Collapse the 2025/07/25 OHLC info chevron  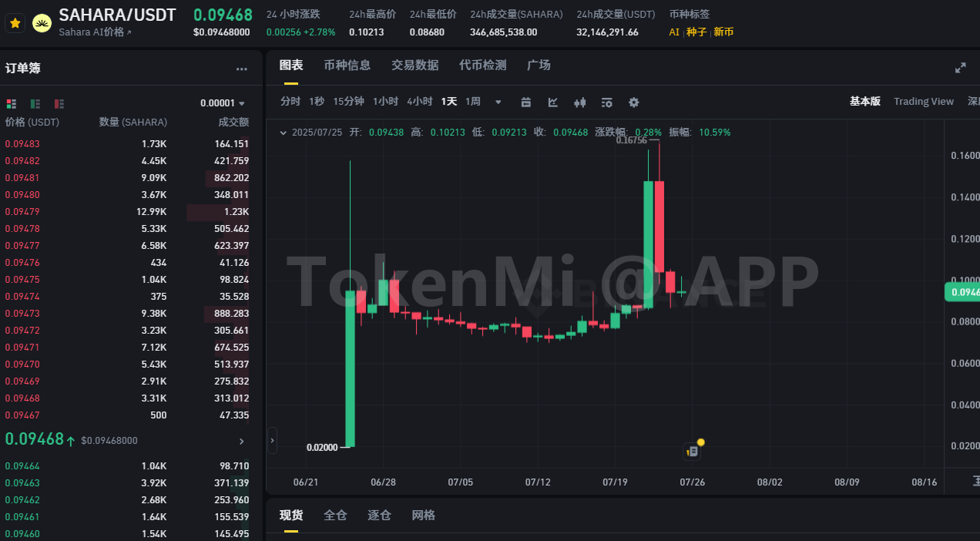283,133
